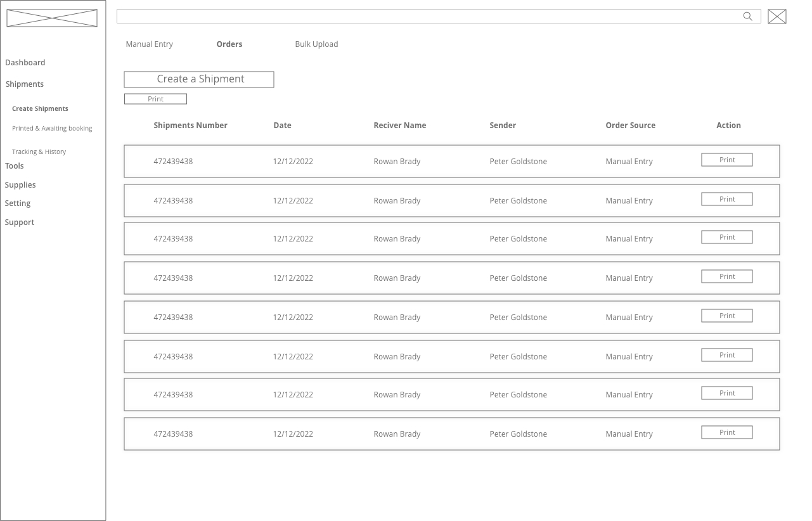Screen dimensions: 812x521
Task: Click the Date column header
Action: point(283,125)
